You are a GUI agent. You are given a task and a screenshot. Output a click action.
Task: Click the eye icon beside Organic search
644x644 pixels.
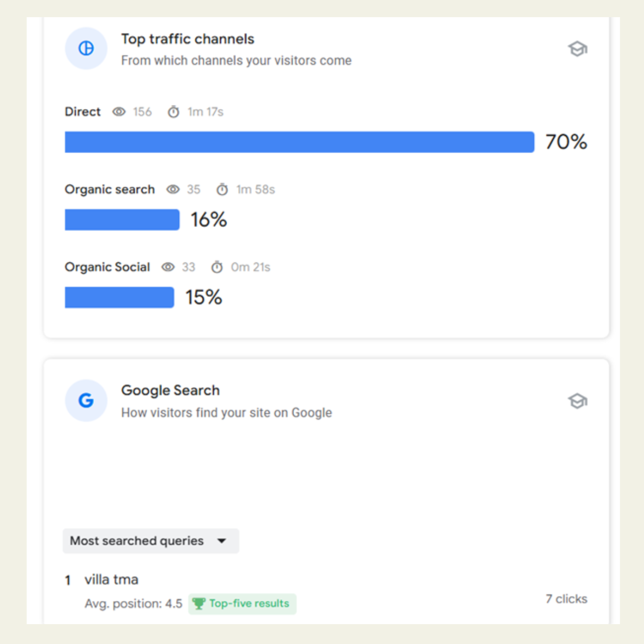click(x=173, y=189)
